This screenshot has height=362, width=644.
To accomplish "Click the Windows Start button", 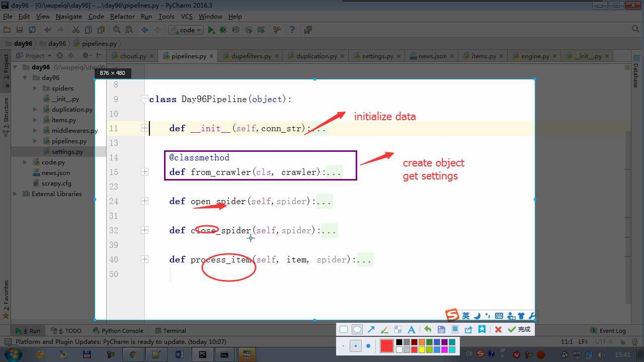I will 14,354.
